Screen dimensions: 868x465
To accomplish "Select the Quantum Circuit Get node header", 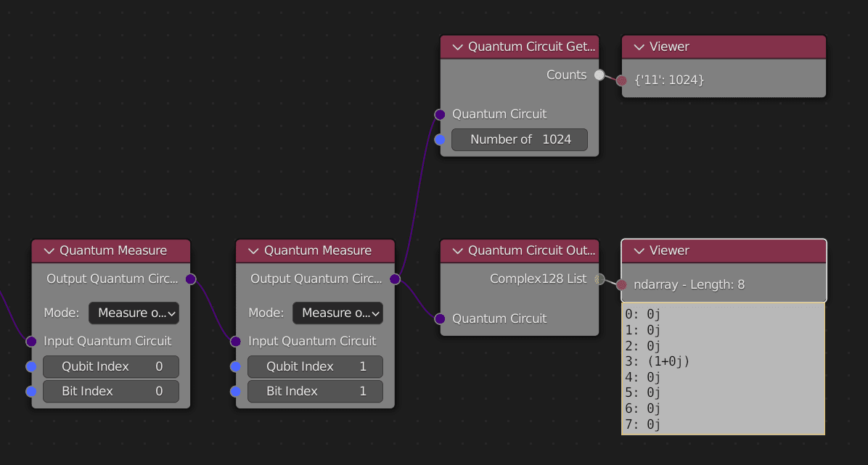I will pyautogui.click(x=519, y=47).
